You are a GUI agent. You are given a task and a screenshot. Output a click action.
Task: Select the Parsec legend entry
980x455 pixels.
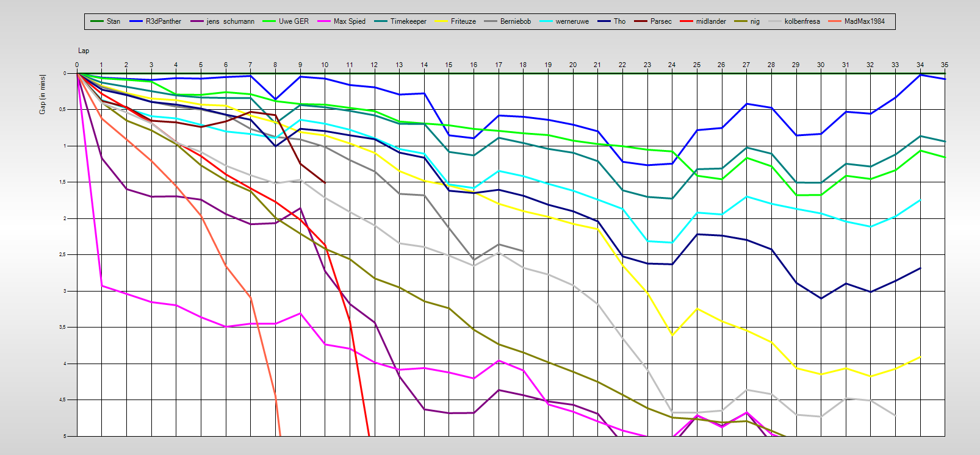point(652,21)
